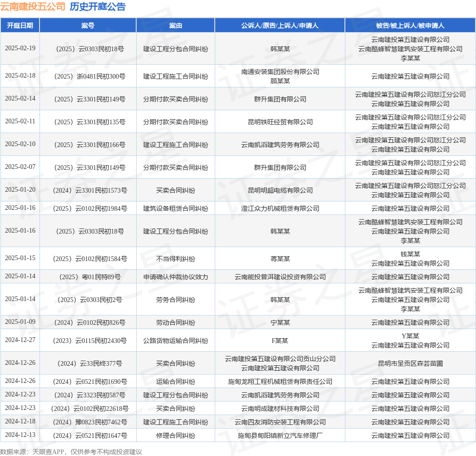Click plaintiff F某某
Viewport: 476px width, 456px height.
point(280,341)
